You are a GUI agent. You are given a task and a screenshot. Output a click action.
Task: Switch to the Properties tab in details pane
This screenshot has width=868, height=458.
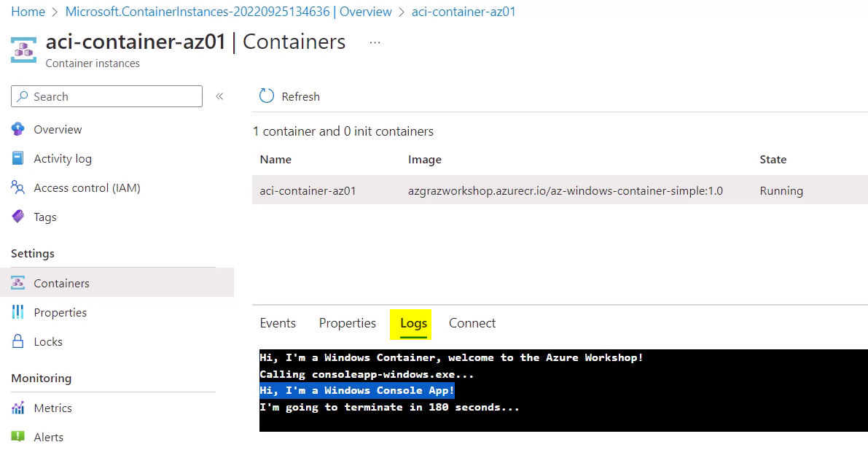click(347, 323)
